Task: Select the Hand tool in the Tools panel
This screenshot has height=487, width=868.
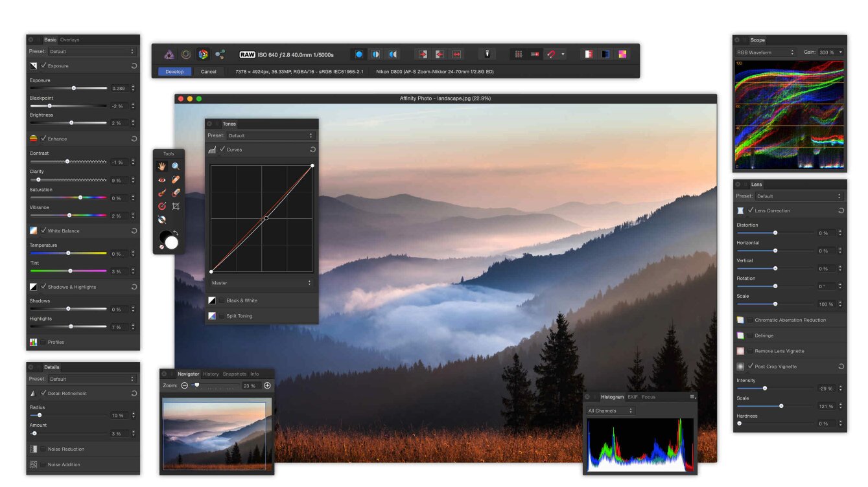Action: click(x=162, y=166)
